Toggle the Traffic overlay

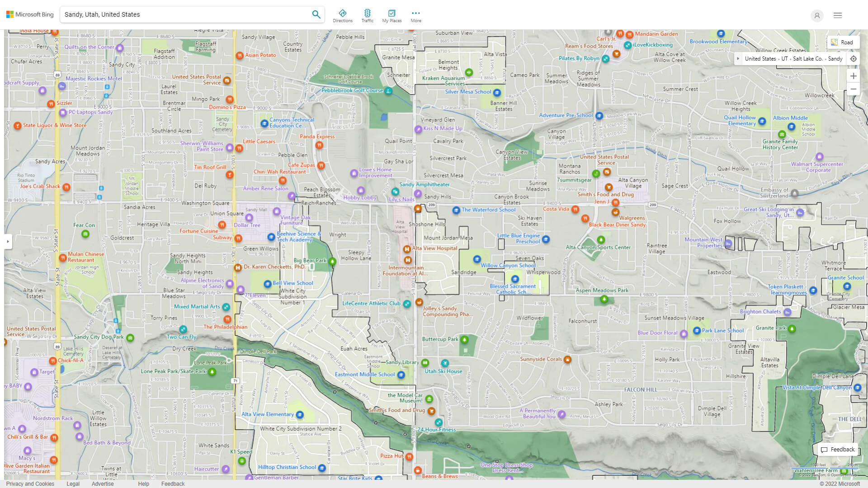(x=368, y=15)
